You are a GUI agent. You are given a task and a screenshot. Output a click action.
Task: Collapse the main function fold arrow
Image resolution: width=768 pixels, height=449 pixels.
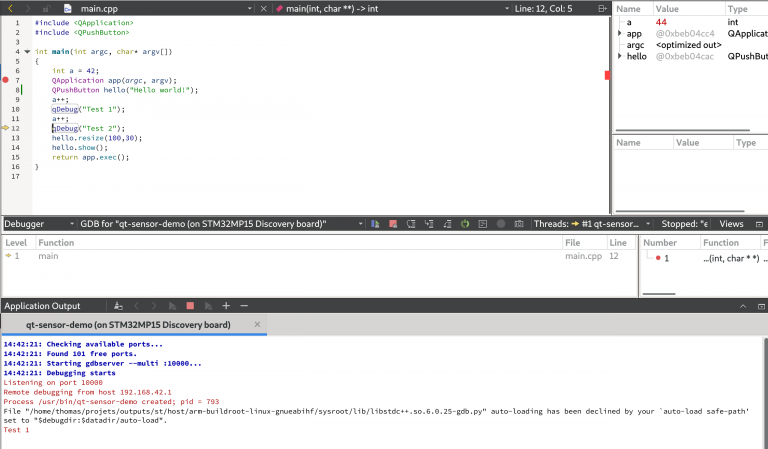pyautogui.click(x=27, y=51)
